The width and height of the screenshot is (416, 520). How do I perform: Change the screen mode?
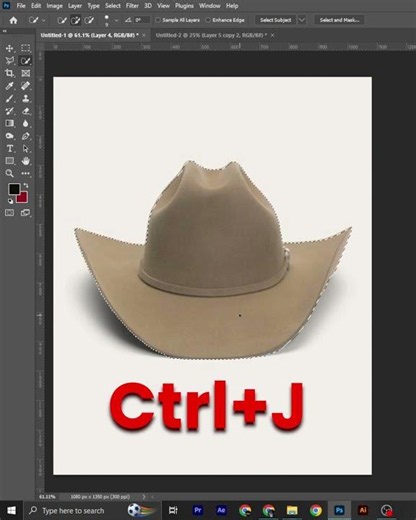point(26,213)
